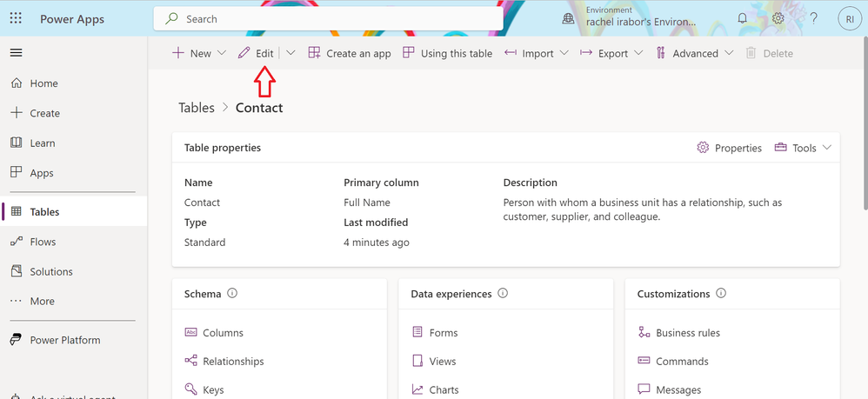
Task: Click the Data experiences info icon
Action: [503, 293]
